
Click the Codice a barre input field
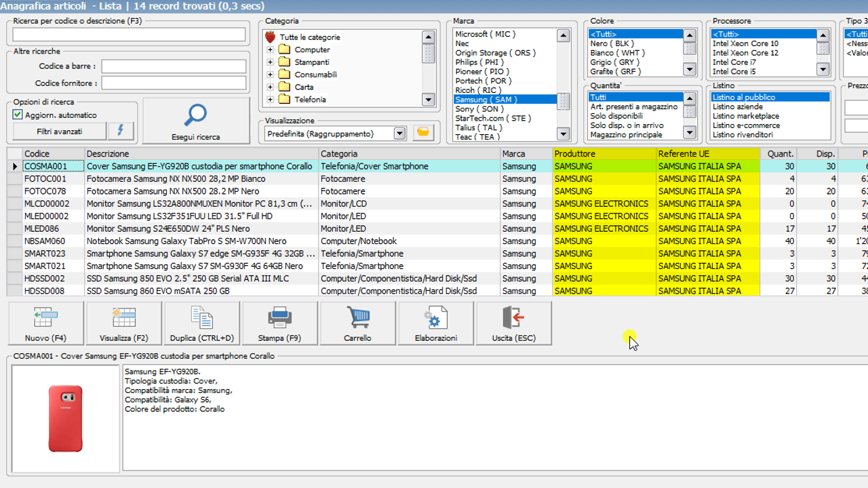(174, 66)
